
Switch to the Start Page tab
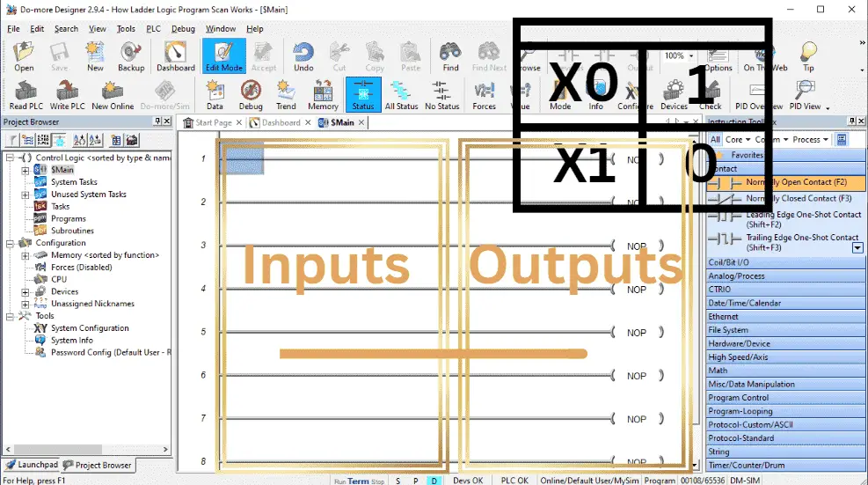pos(213,122)
